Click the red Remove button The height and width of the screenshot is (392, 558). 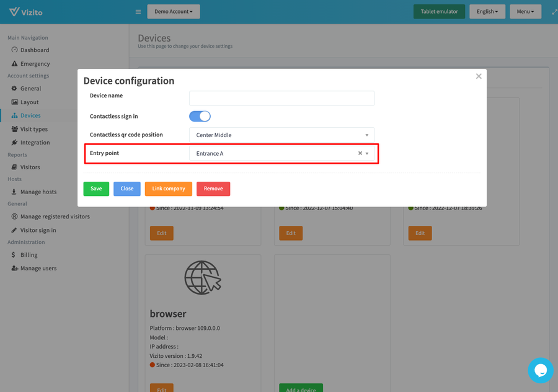[213, 189]
